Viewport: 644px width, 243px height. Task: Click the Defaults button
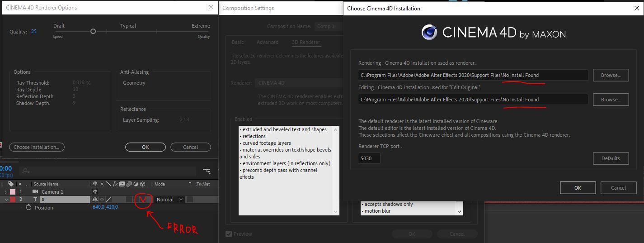pyautogui.click(x=611, y=158)
